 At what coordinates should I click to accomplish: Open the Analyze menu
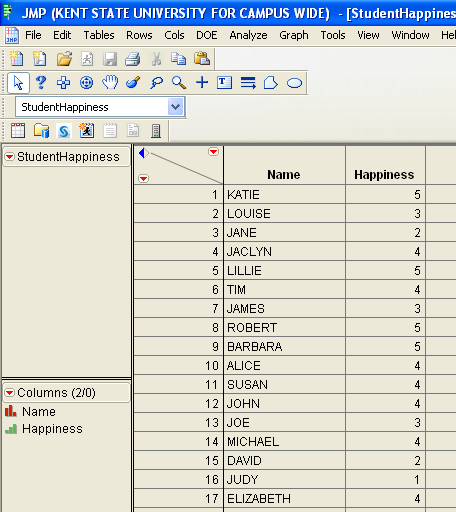[x=248, y=35]
